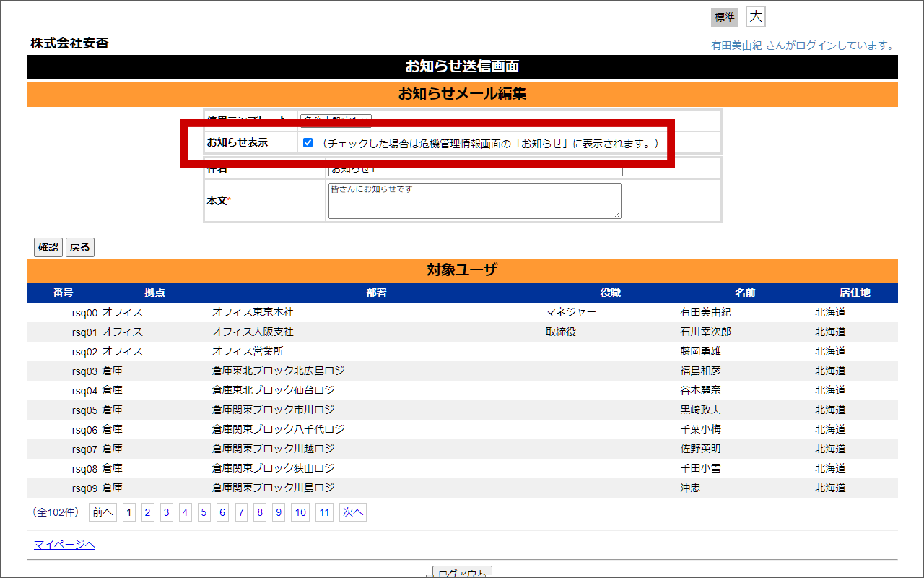Open page 5 of the target users

coord(204,512)
